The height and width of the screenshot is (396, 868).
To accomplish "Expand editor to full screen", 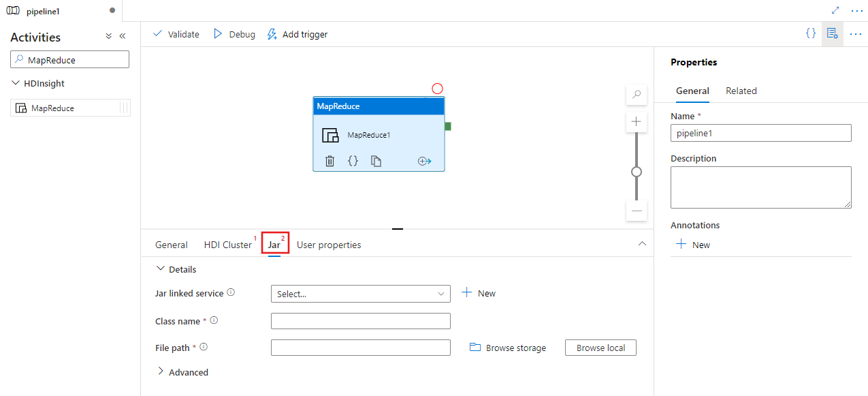I will click(x=835, y=10).
